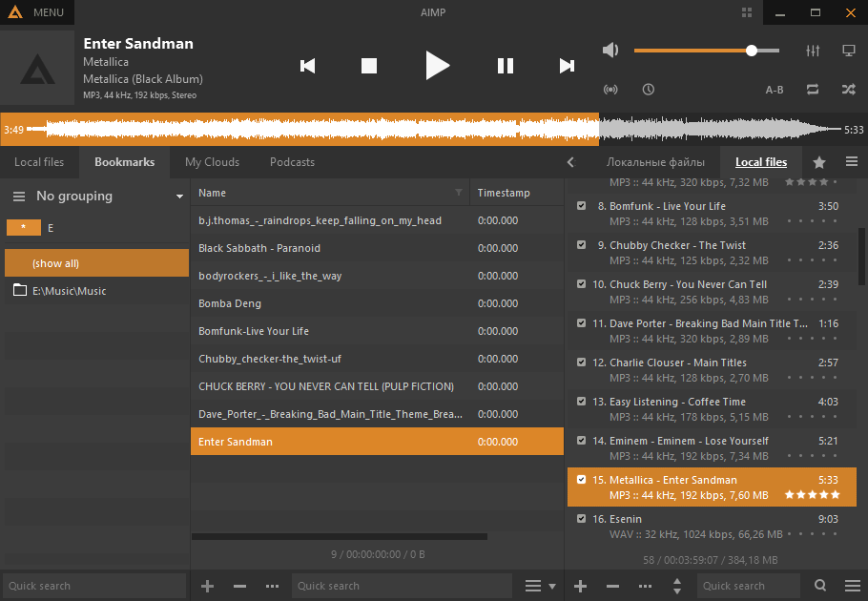This screenshot has height=601, width=868.
Task: Open the library view options dropdown
Action: [x=540, y=586]
